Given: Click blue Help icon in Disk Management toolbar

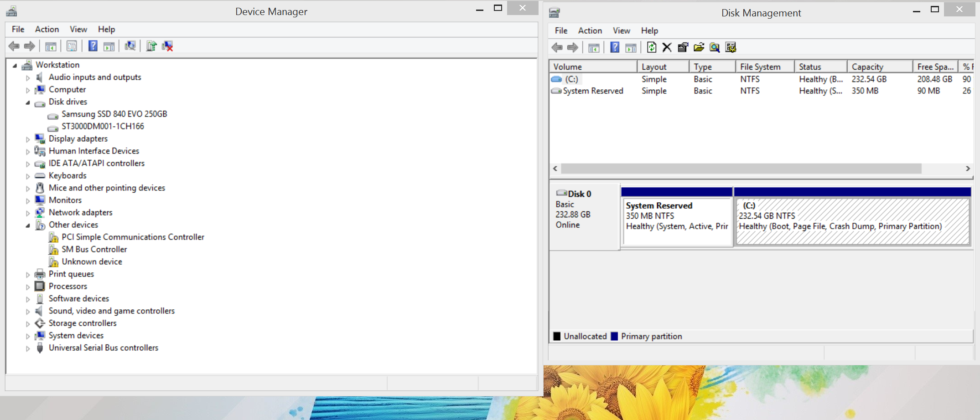Looking at the screenshot, I should click(615, 47).
